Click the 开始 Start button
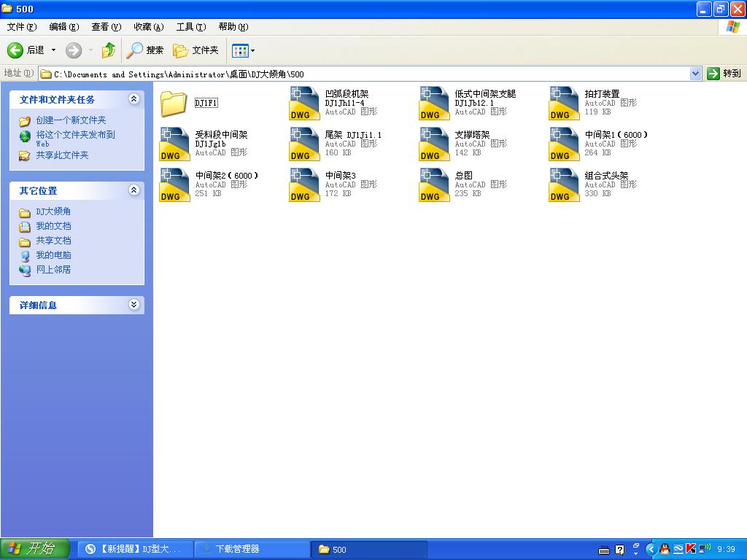The width and height of the screenshot is (747, 560). 35,549
